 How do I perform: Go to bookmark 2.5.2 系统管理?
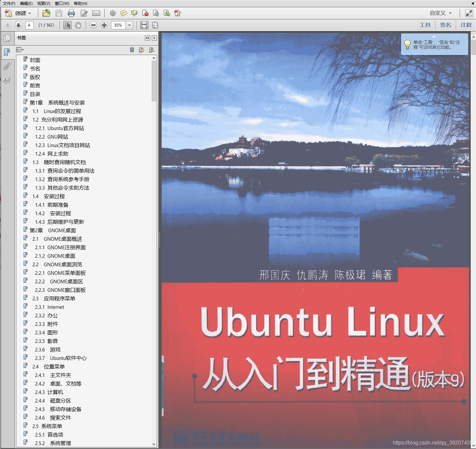click(x=53, y=443)
